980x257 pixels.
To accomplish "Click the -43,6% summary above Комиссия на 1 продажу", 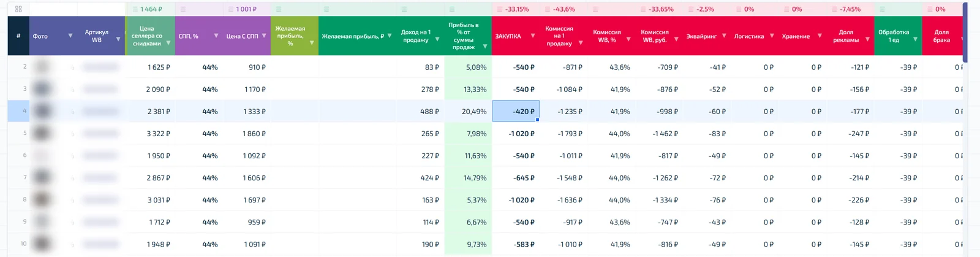I will click(560, 9).
